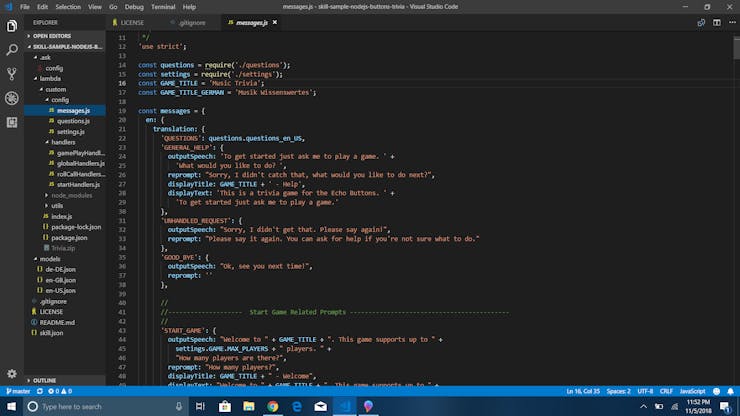Synchronize changes from status bar
Screen dimensions: 740x416
pyautogui.click(x=40, y=391)
